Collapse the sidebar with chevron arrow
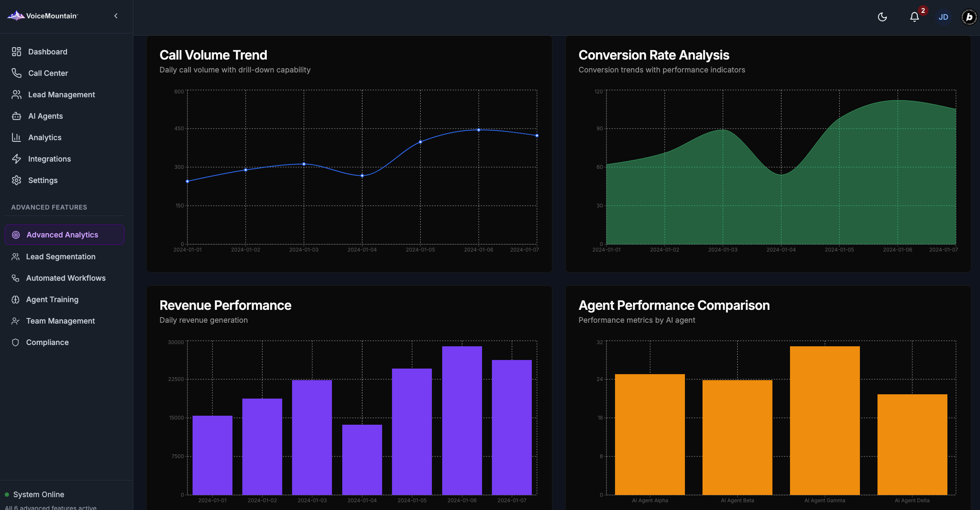 click(x=116, y=16)
